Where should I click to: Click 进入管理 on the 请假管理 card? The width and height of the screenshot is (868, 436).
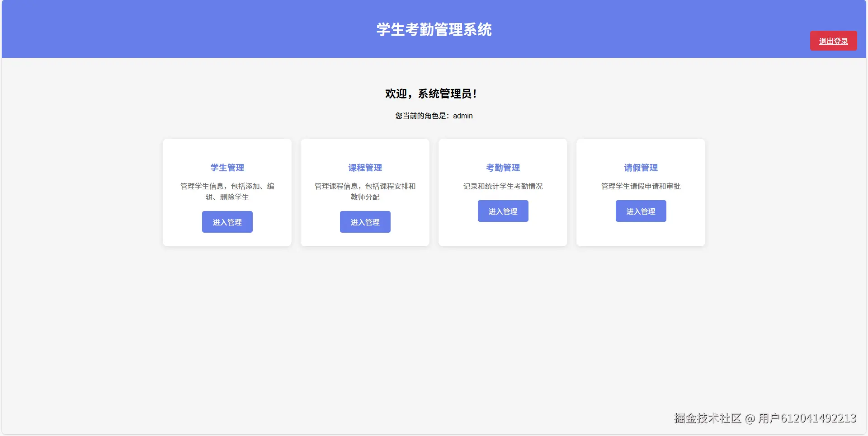[641, 211]
